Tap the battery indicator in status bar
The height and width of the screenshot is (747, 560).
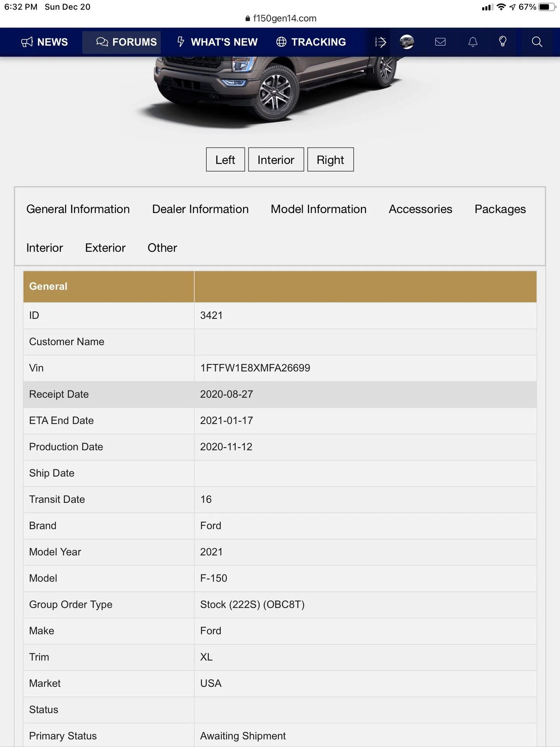click(x=547, y=7)
